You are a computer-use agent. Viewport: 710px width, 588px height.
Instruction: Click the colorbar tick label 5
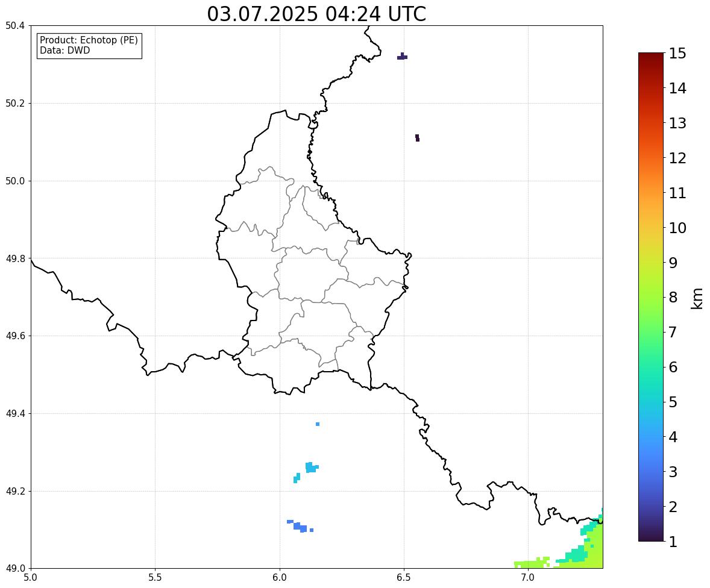(x=673, y=402)
